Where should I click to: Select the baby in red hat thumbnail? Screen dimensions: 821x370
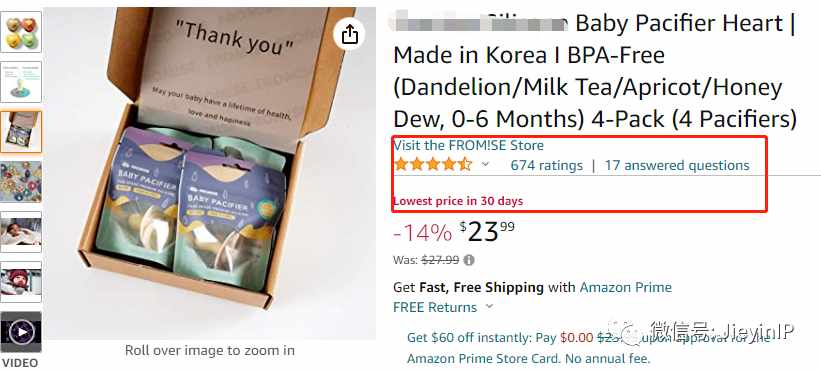(21, 282)
